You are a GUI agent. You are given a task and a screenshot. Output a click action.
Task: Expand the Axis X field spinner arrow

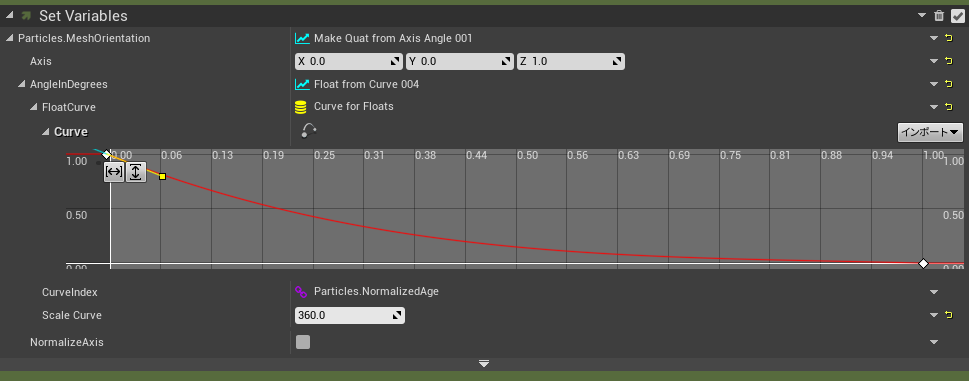point(396,62)
